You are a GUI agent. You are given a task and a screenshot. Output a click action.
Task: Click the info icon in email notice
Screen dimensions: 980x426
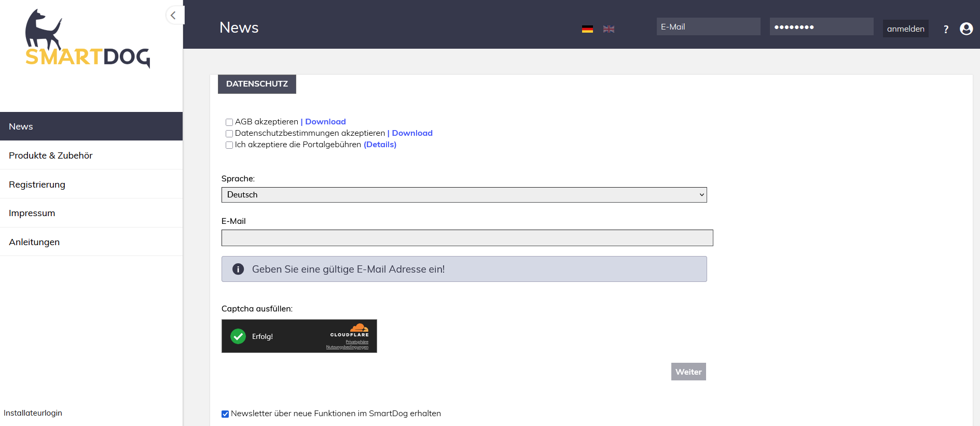click(238, 269)
